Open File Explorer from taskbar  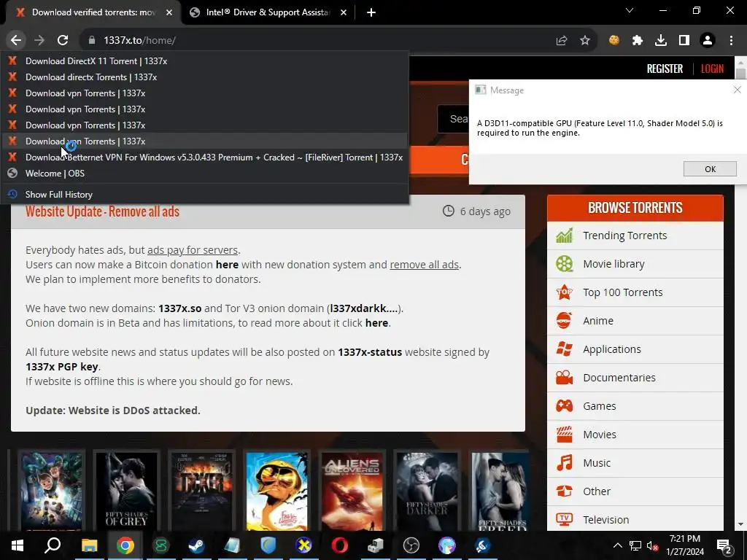(x=89, y=545)
